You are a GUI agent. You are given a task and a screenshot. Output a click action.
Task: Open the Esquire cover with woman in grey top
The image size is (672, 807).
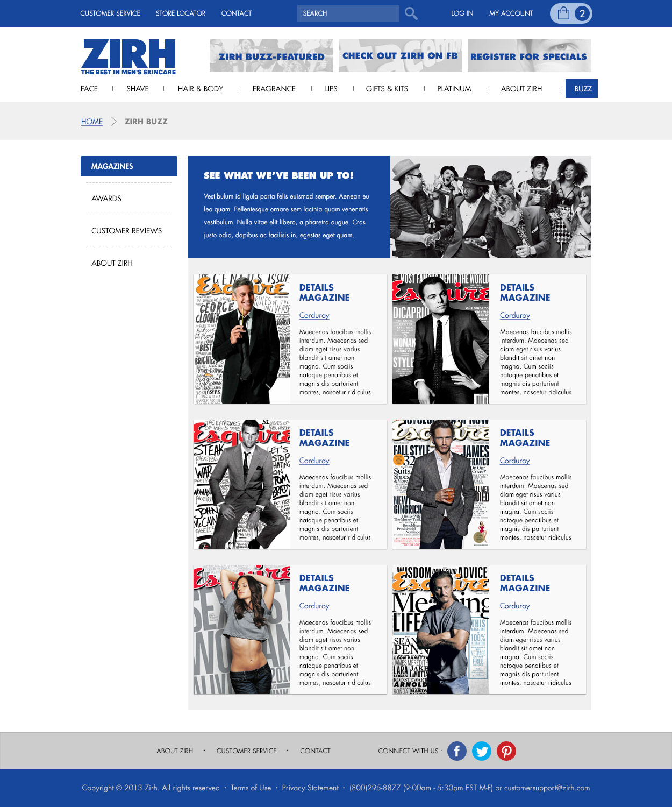coord(242,629)
